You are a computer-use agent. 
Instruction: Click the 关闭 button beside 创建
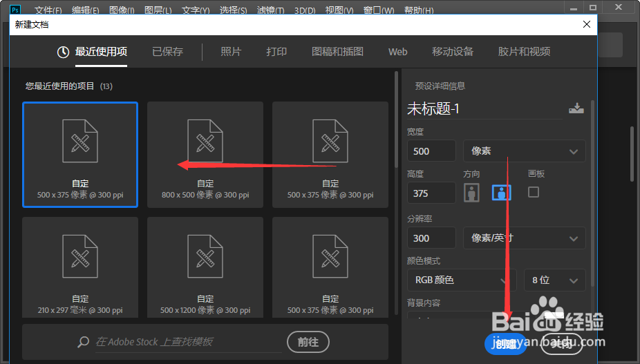point(561,344)
